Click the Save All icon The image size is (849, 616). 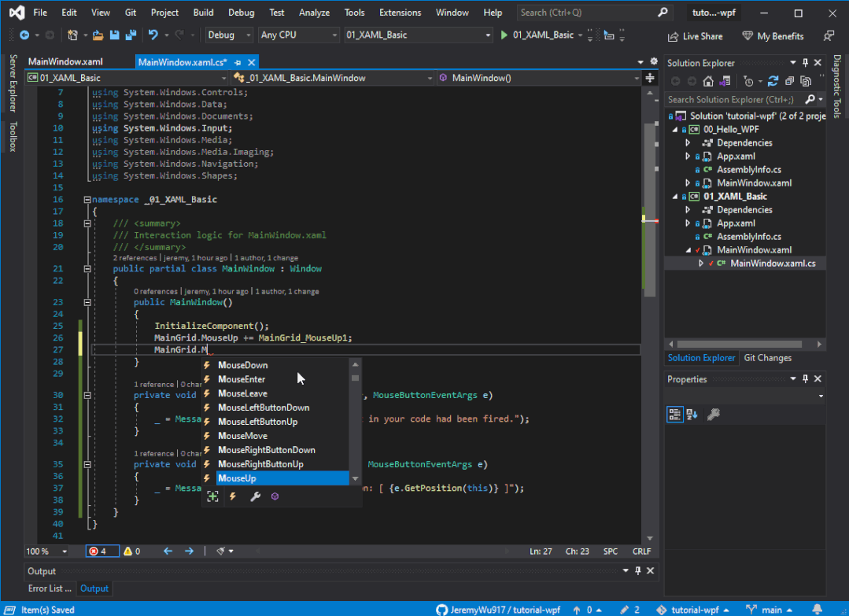point(131,35)
